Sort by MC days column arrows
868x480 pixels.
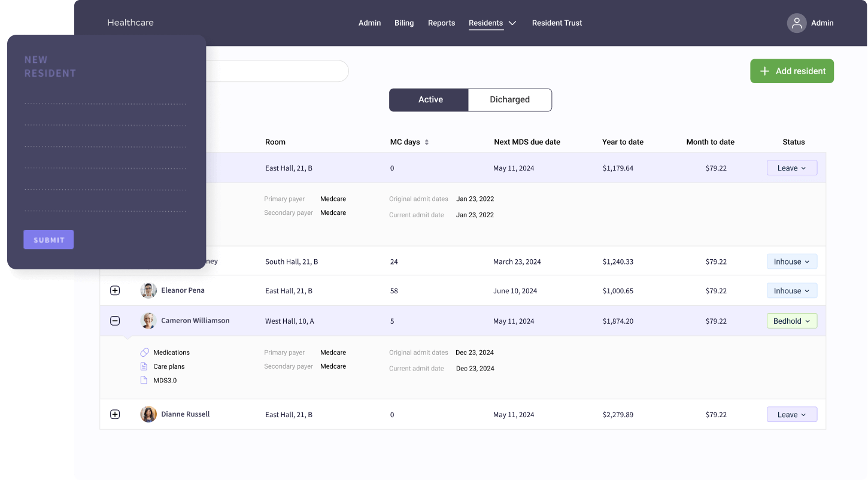point(427,142)
